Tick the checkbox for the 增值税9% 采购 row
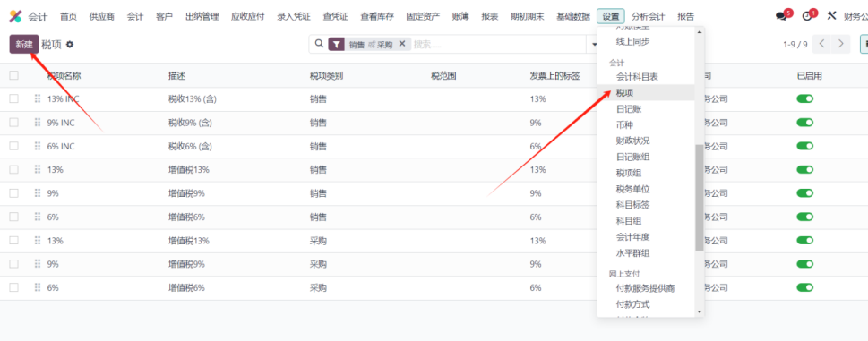Image resolution: width=868 pixels, height=341 pixels. pyautogui.click(x=13, y=264)
